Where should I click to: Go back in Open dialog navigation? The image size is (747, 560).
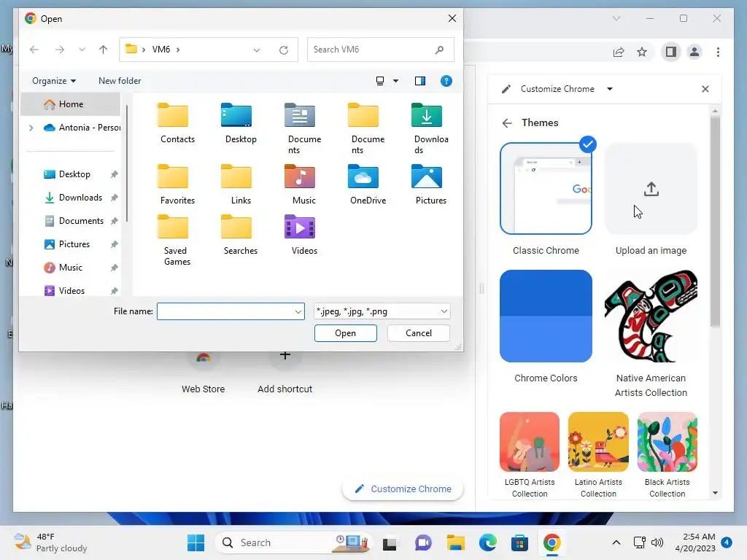click(34, 50)
